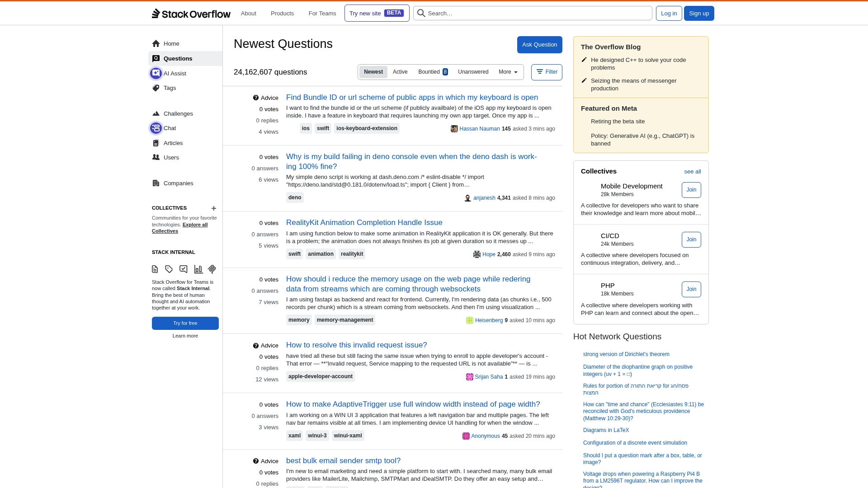The image size is (868, 488).
Task: Select the Home icon in the sidebar
Action: 156,43
